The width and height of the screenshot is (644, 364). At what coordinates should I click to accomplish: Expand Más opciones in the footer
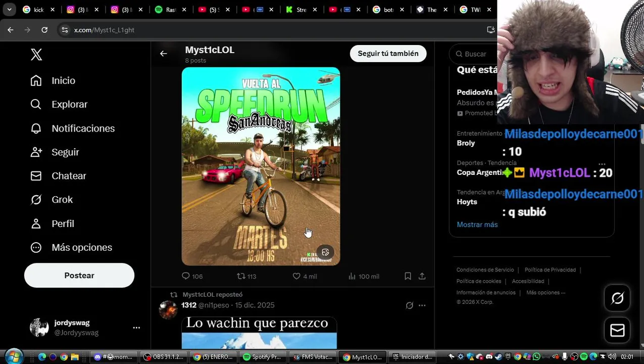(x=546, y=293)
